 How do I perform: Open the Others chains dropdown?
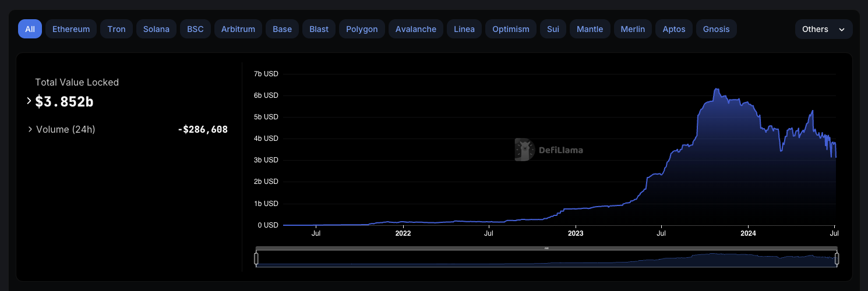tap(823, 29)
